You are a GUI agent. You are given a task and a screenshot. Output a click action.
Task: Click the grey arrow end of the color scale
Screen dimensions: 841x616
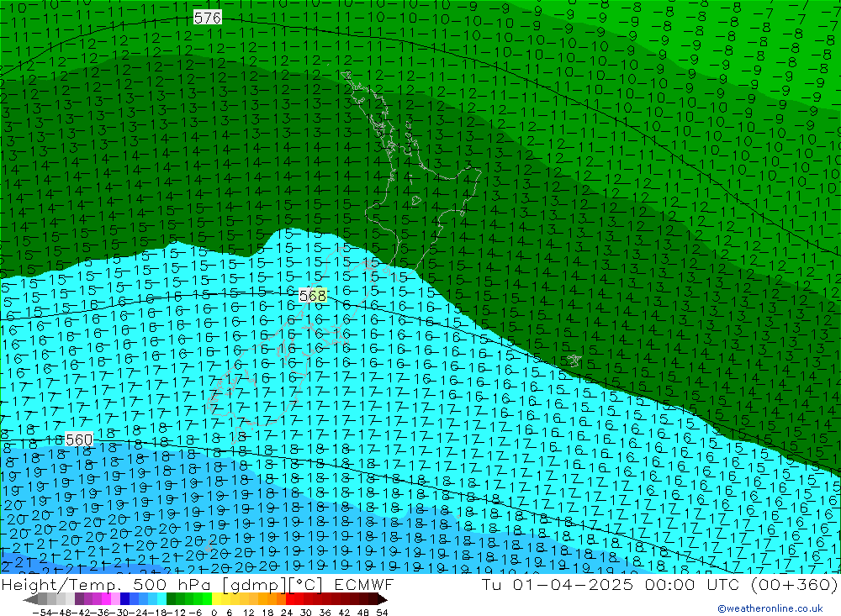pyautogui.click(x=31, y=599)
